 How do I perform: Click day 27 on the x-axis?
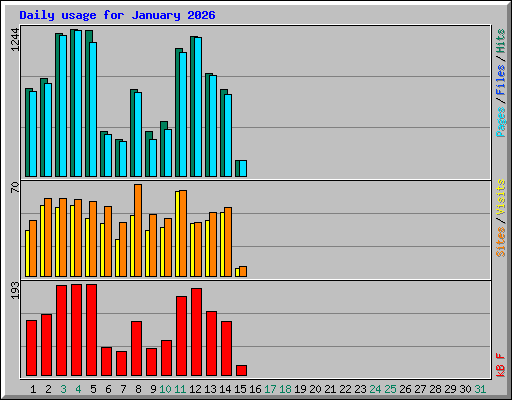420,389
